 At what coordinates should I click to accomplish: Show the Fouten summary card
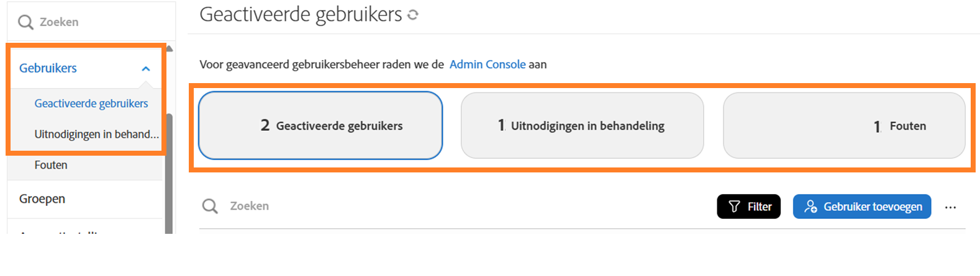pyautogui.click(x=843, y=125)
